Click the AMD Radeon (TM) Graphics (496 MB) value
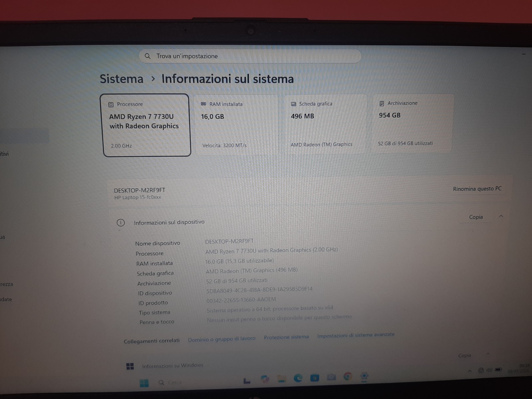Image resolution: width=532 pixels, height=399 pixels. 252,270
